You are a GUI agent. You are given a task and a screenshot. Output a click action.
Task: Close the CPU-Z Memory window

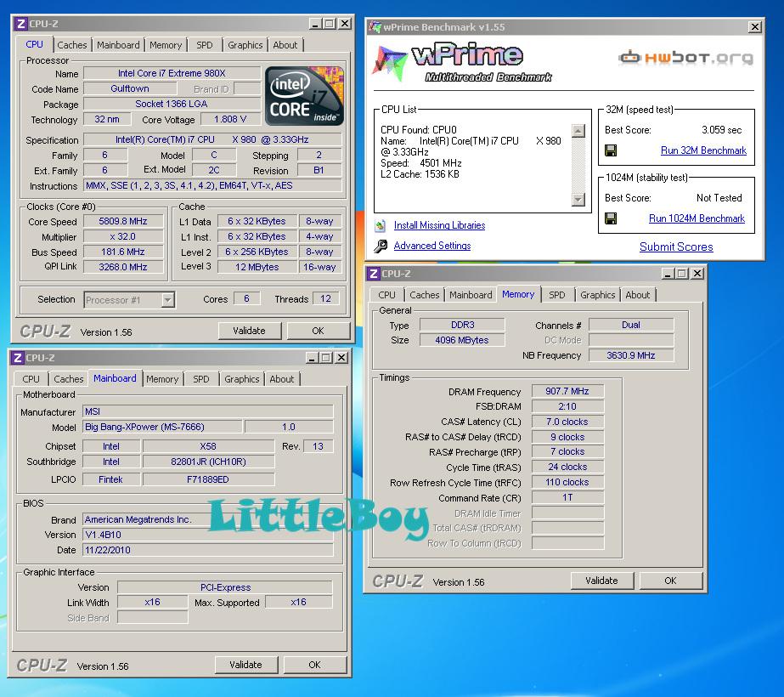tap(697, 274)
